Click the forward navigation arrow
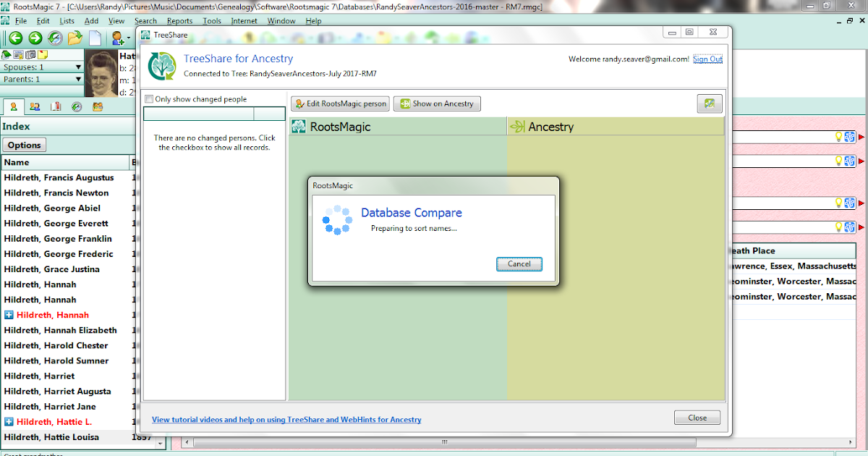This screenshot has width=868, height=456. pyautogui.click(x=34, y=38)
